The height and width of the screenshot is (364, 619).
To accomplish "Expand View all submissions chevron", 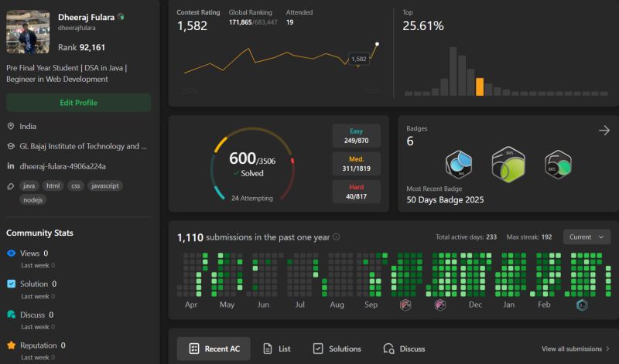I will point(607,349).
